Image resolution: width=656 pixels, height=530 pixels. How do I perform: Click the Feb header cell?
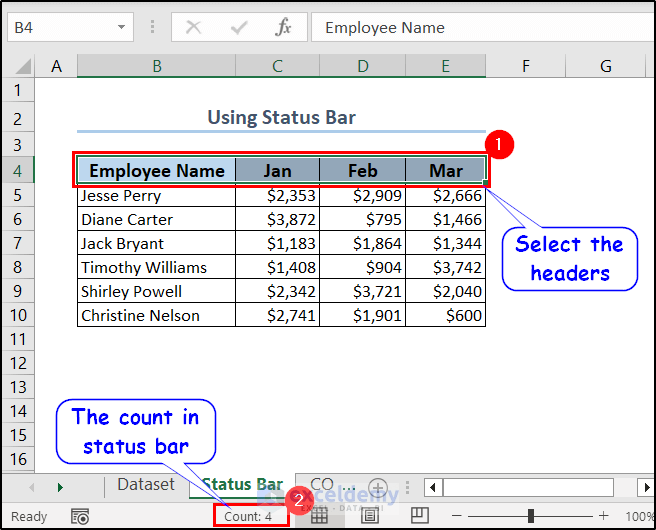[363, 170]
